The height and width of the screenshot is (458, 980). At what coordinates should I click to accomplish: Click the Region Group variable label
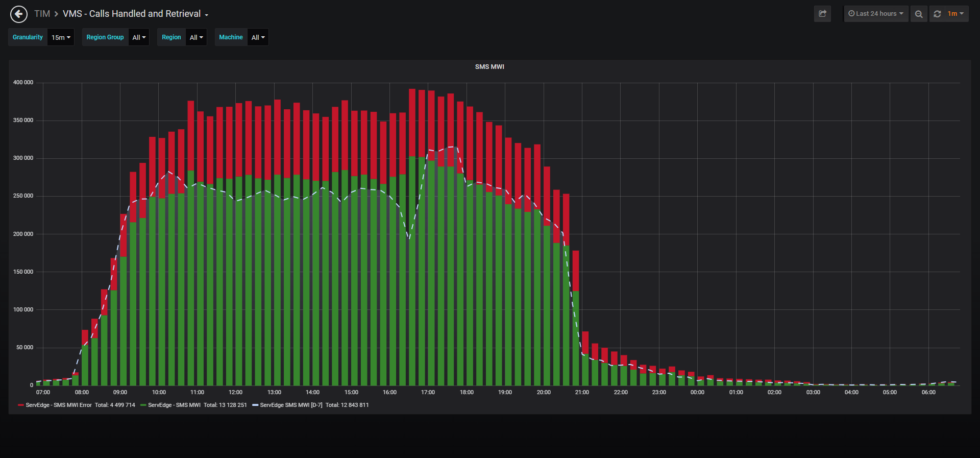click(x=105, y=37)
